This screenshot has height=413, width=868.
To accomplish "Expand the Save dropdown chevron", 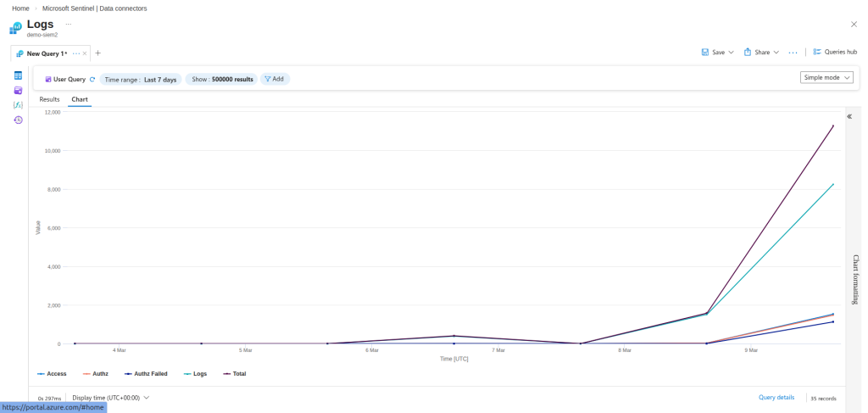I will [731, 52].
